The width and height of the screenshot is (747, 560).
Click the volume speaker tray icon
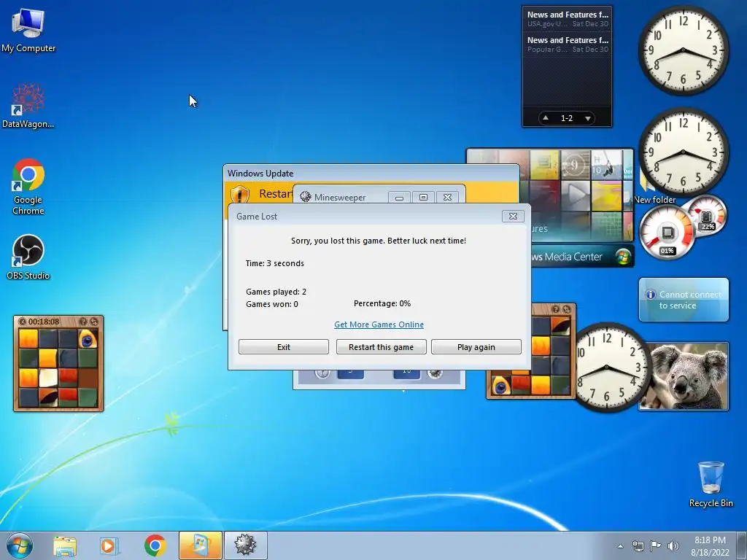673,546
